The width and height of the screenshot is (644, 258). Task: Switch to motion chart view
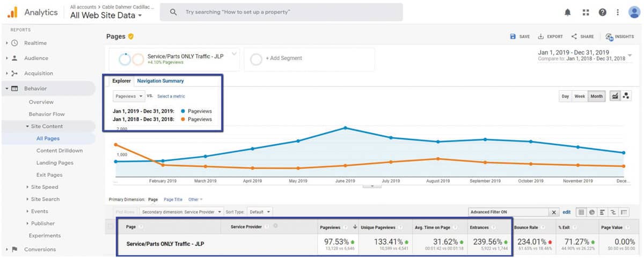pyautogui.click(x=626, y=96)
